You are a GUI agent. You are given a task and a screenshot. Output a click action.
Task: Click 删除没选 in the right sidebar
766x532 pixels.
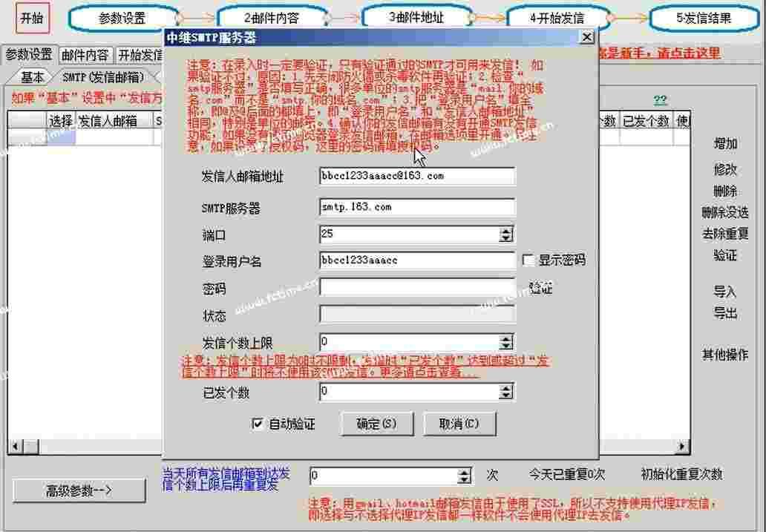pos(725,212)
